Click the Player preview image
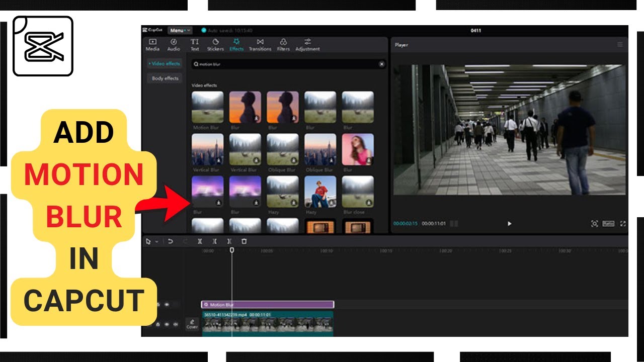This screenshot has height=362, width=644. 509,130
